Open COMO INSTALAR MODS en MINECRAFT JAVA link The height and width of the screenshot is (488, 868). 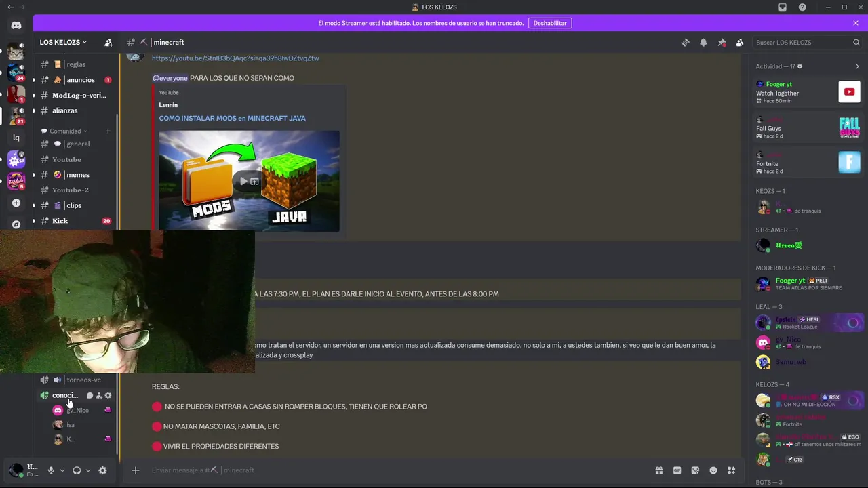[232, 118]
